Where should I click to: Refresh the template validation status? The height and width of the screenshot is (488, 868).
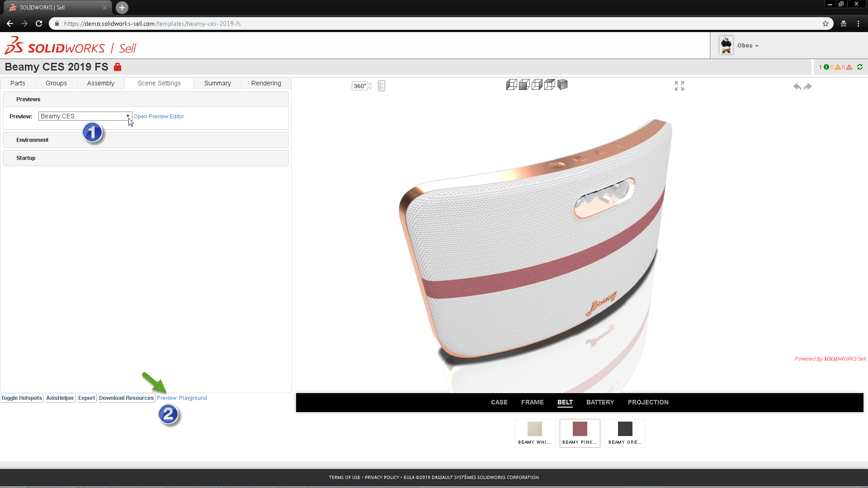(x=860, y=67)
